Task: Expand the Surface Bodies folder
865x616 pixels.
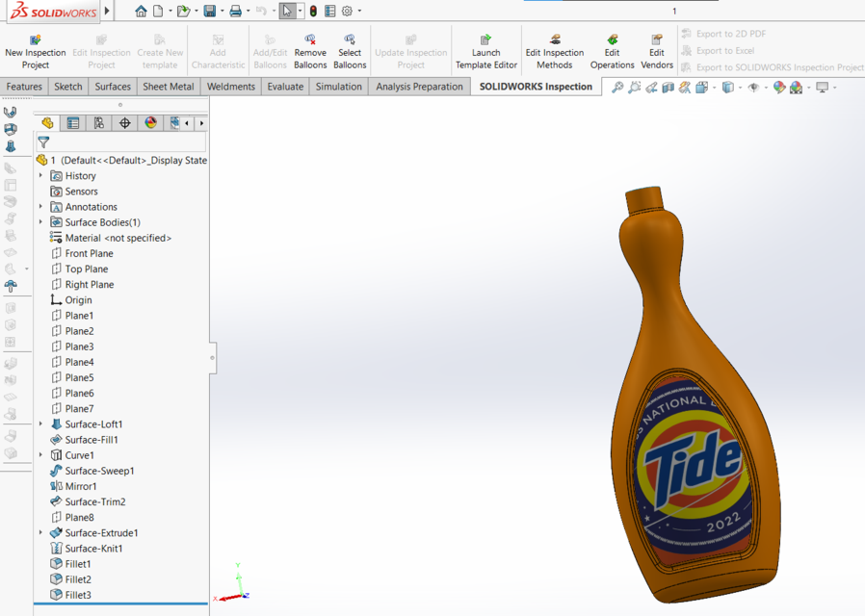Action: [39, 221]
